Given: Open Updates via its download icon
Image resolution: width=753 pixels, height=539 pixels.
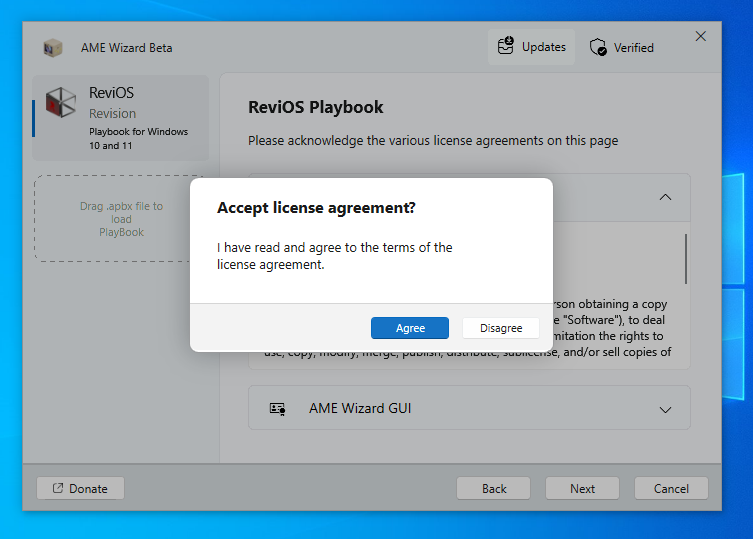Looking at the screenshot, I should (x=505, y=46).
